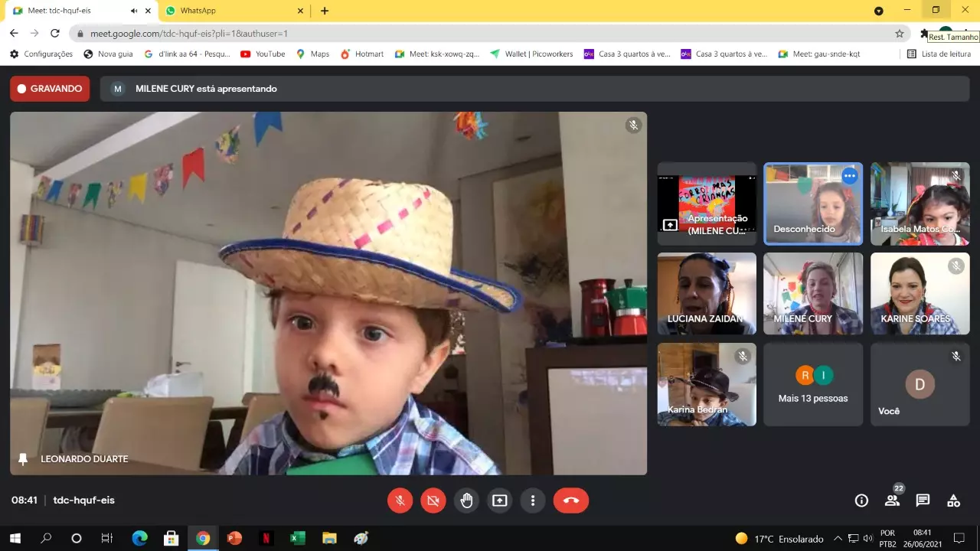
Task: Open Excel from the Windows taskbar
Action: [298, 539]
